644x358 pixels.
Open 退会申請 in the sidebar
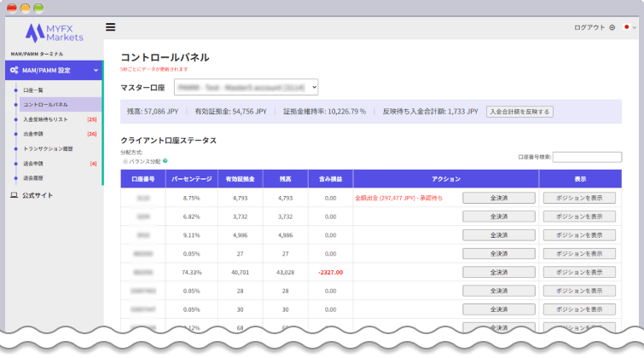33,164
